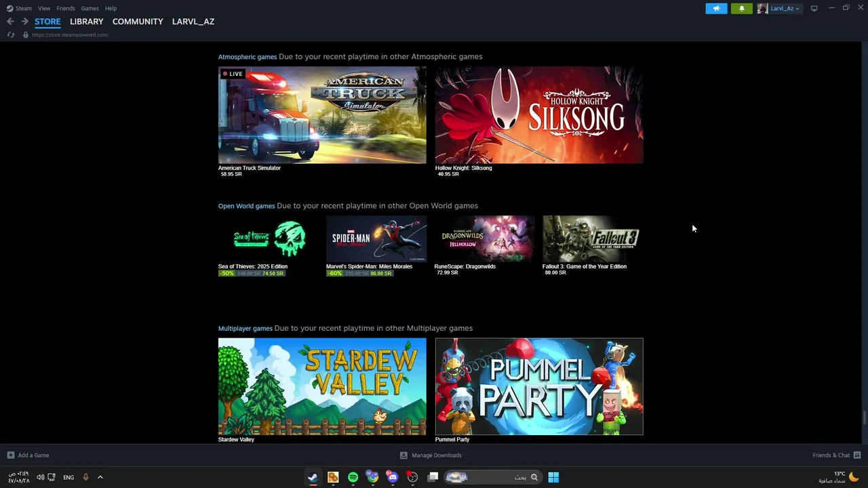Image resolution: width=868 pixels, height=488 pixels.
Task: Open Spotify from the taskbar
Action: (353, 477)
